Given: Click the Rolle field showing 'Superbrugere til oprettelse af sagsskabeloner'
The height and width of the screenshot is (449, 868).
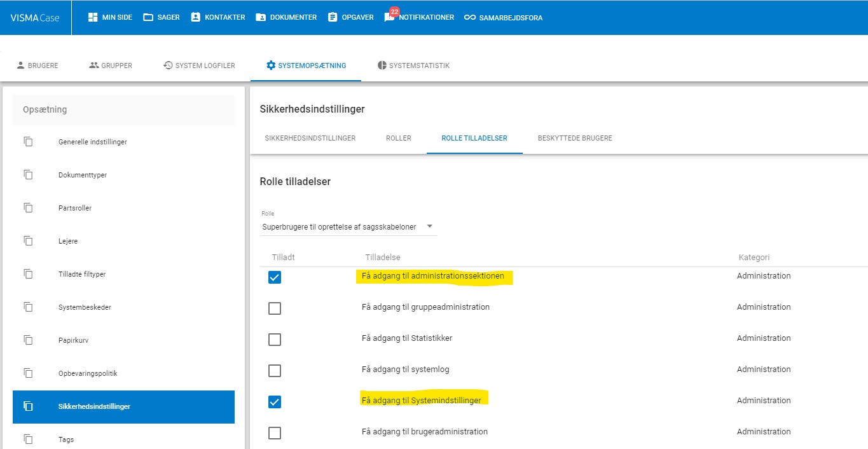Looking at the screenshot, I should pos(348,226).
